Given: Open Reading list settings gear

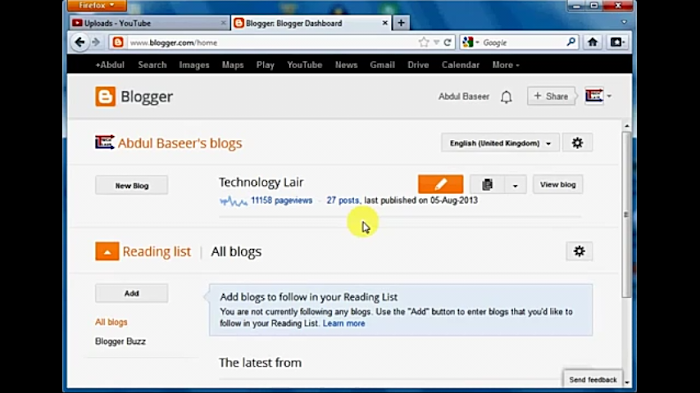Looking at the screenshot, I should (x=579, y=251).
